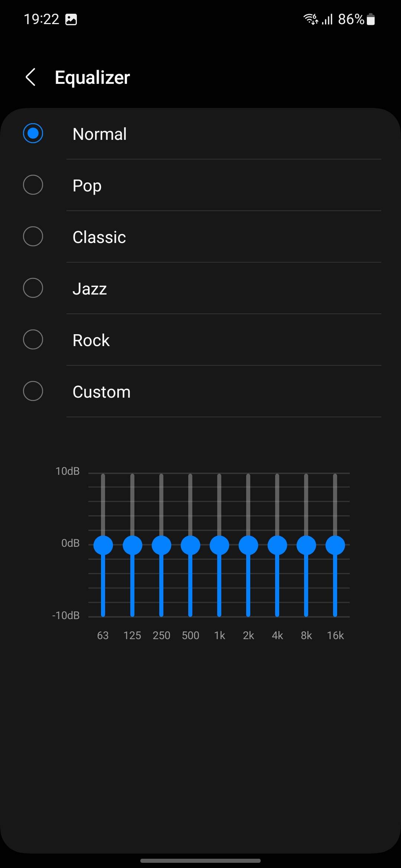Screen dimensions: 401x868
Task: Tap the 500 Hz slider knob
Action: [190, 545]
